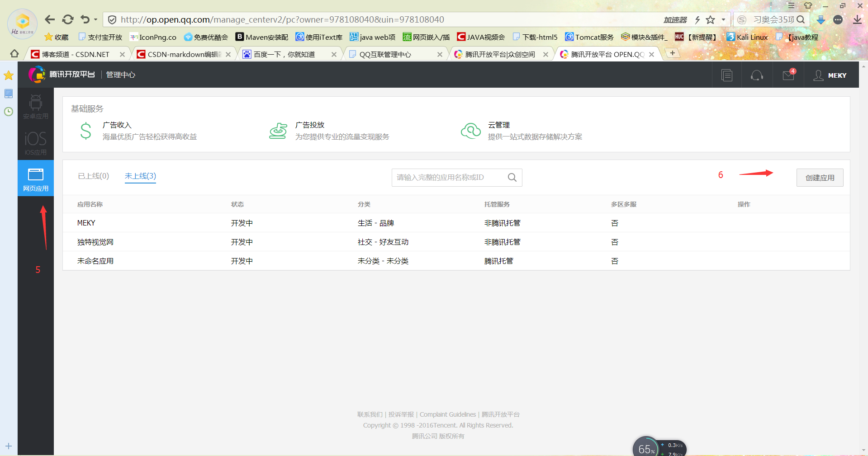Click the sidebar favorites star icon
The image size is (868, 456).
pos(9,75)
